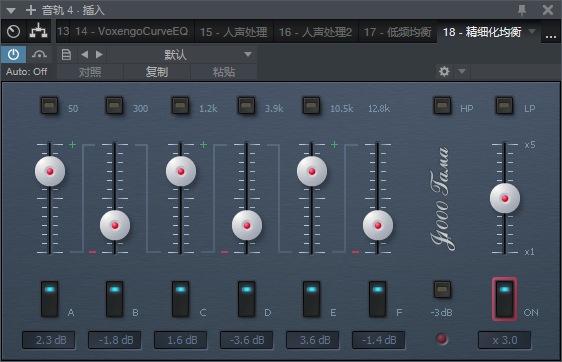This screenshot has width=562, height=362.
Task: Go to next preset arrow
Action: tap(99, 54)
